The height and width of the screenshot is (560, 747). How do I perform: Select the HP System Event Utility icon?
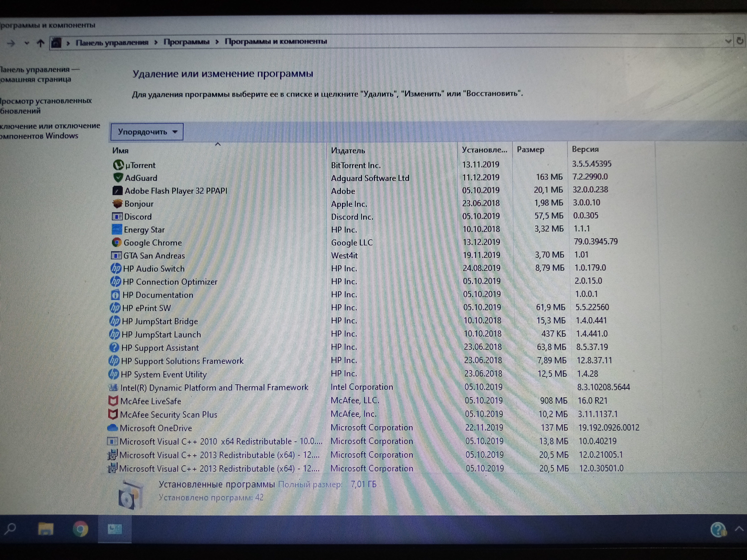tap(113, 374)
